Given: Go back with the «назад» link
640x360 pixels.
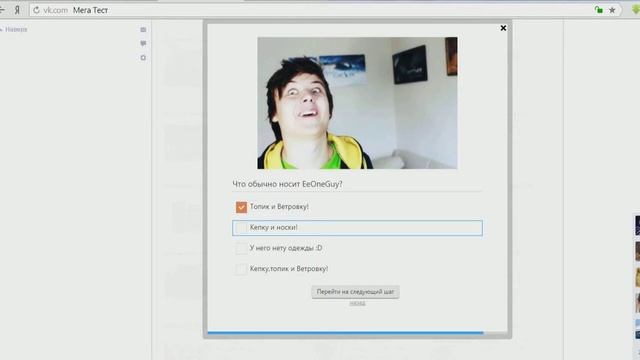Looking at the screenshot, I should point(357,303).
